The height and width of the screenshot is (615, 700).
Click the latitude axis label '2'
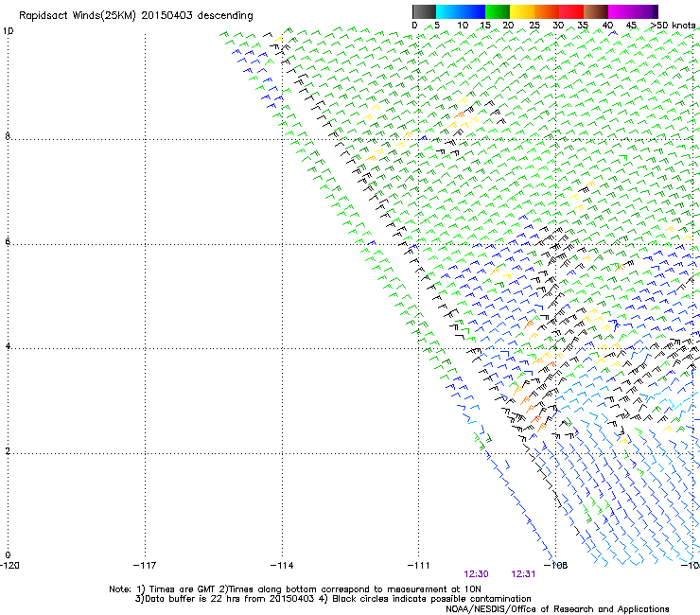click(8, 451)
